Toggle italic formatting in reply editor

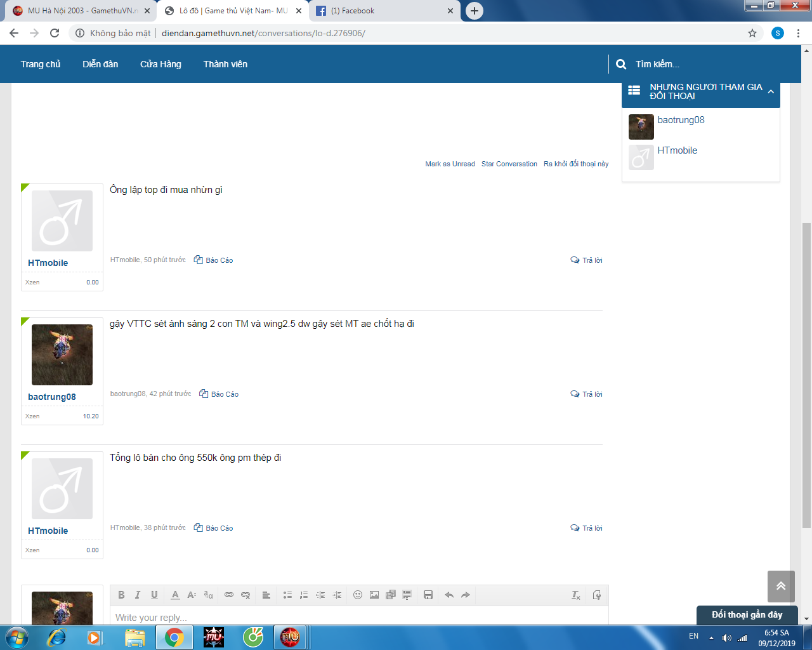(137, 595)
